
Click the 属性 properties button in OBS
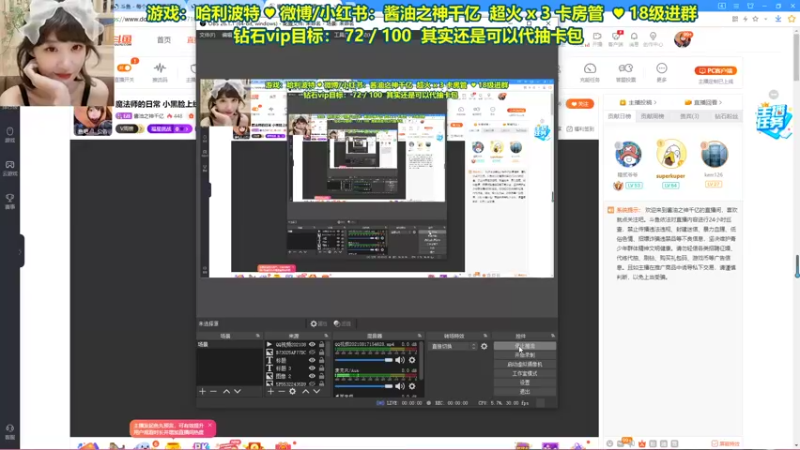pos(319,323)
